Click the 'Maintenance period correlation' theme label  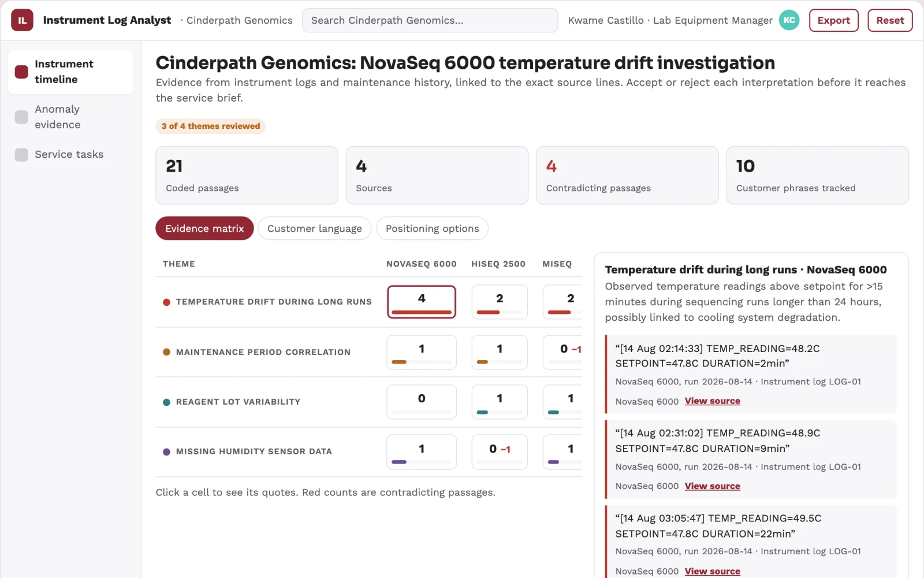click(263, 352)
